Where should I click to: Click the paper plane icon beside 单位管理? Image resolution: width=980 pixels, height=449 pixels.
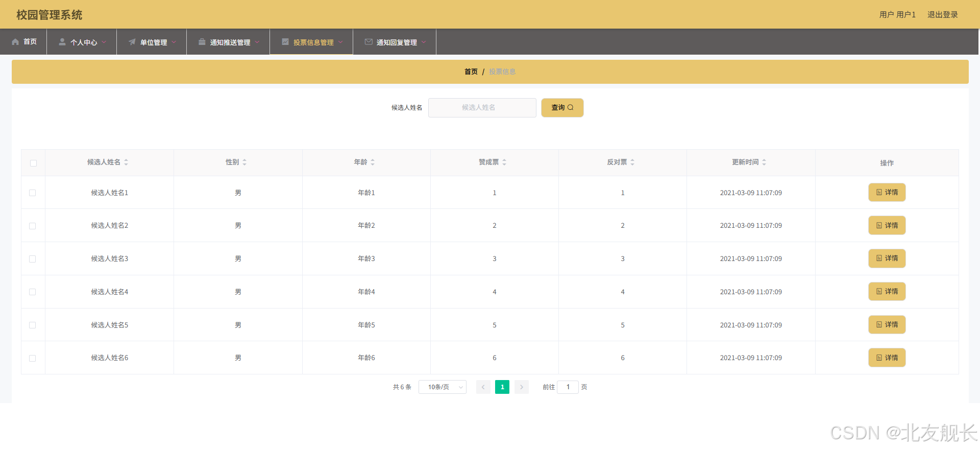(132, 42)
